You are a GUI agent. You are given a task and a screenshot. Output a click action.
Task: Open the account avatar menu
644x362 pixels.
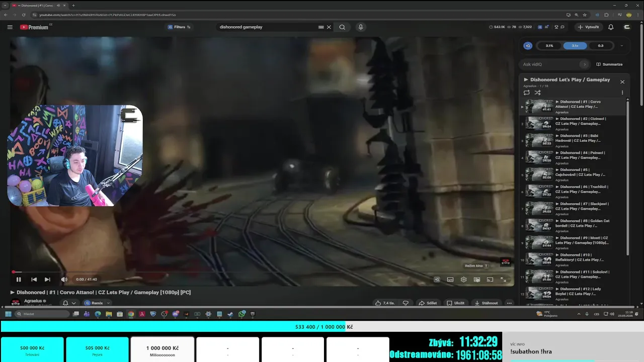(x=627, y=27)
